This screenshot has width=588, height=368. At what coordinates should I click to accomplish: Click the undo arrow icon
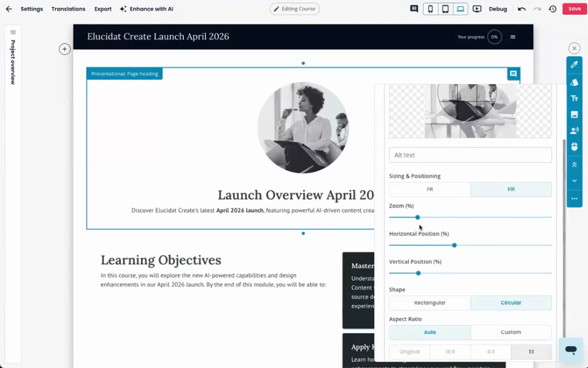(522, 9)
